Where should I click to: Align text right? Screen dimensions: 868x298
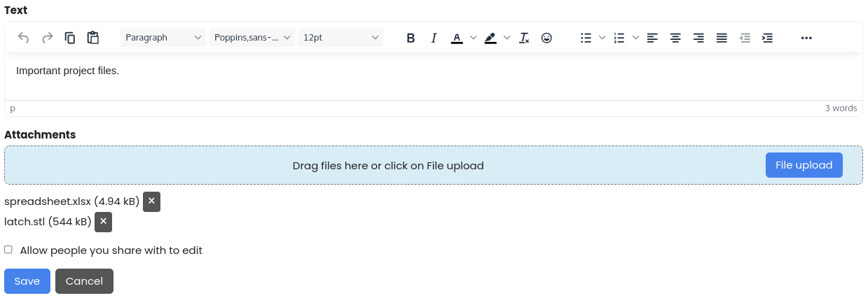coord(698,38)
